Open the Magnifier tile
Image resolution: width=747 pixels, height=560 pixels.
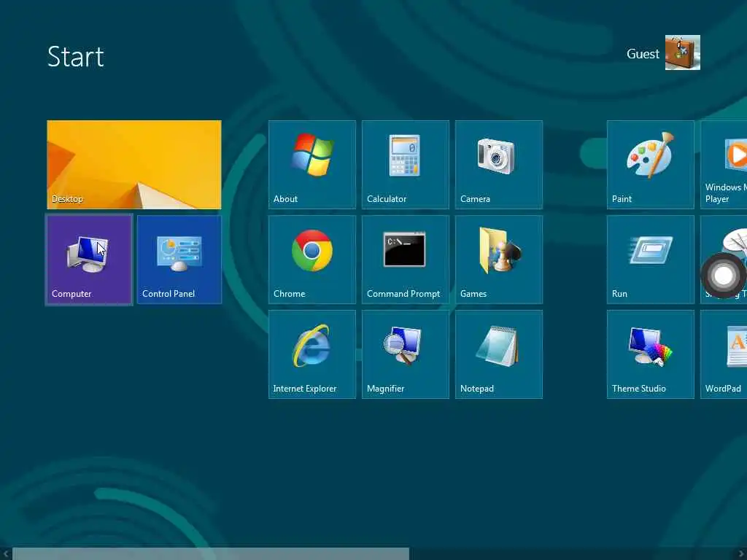pos(406,354)
